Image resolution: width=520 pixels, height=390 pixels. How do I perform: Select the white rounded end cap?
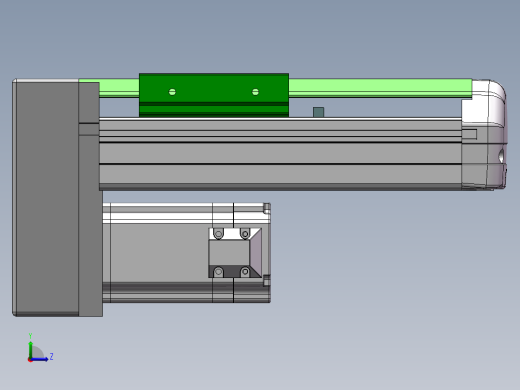[484, 134]
